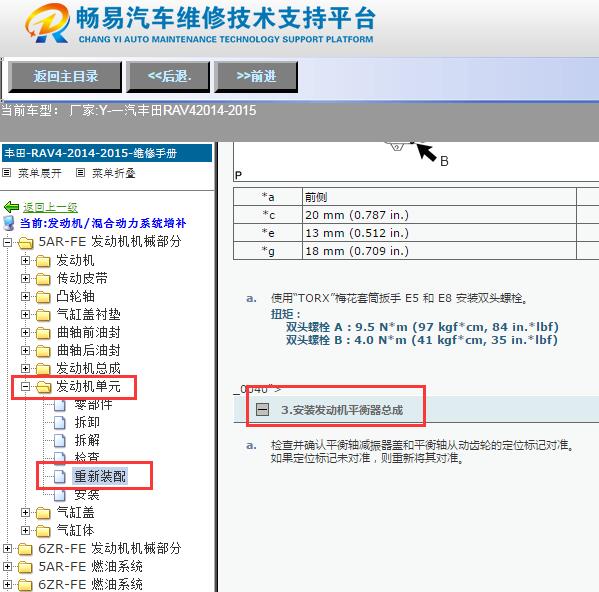Select 发动机单元 folder label

[88, 387]
